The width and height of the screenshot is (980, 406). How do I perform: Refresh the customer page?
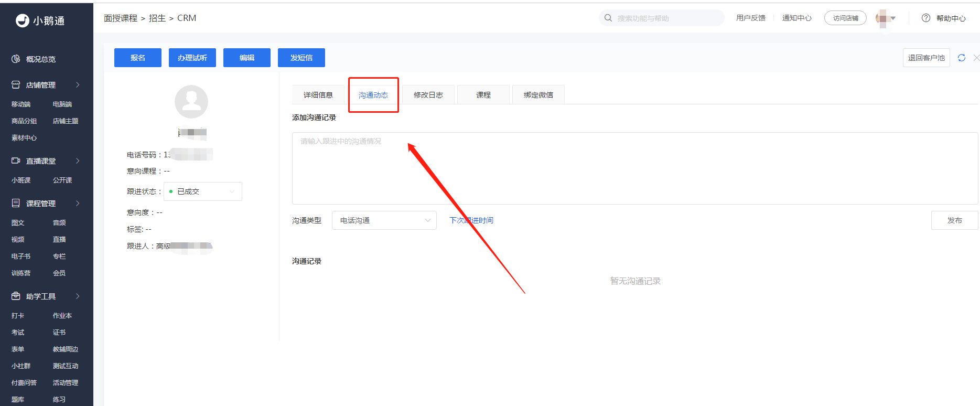click(x=962, y=58)
